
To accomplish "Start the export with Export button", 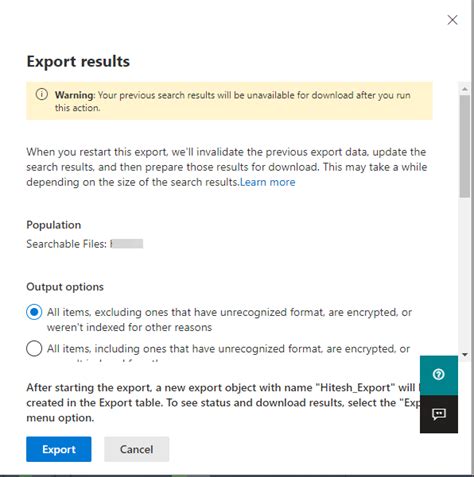I will click(59, 449).
